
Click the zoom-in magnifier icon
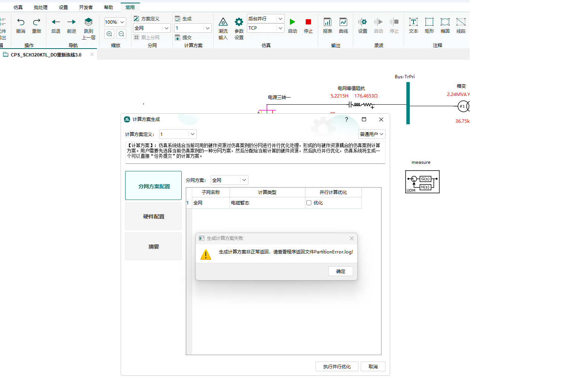pyautogui.click(x=109, y=34)
